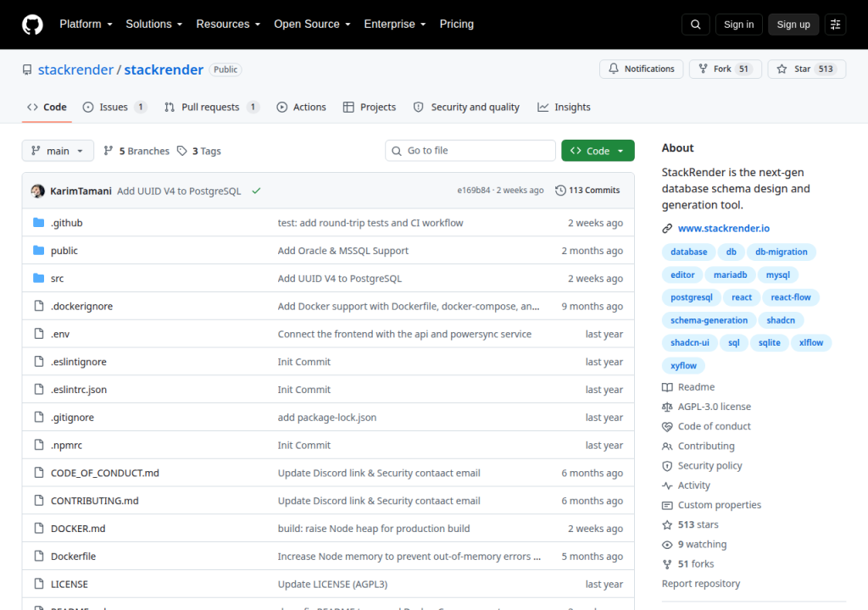Focus the Go to file search field
Viewport: 868px width, 610px height.
click(x=470, y=151)
